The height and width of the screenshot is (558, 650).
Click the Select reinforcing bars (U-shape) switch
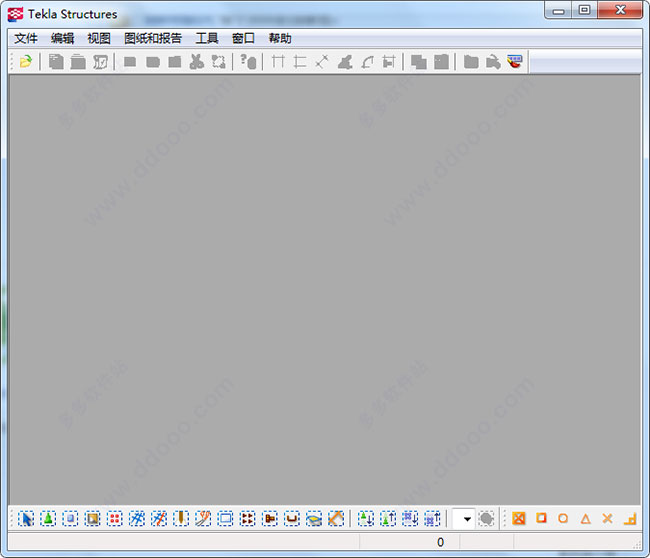click(292, 519)
